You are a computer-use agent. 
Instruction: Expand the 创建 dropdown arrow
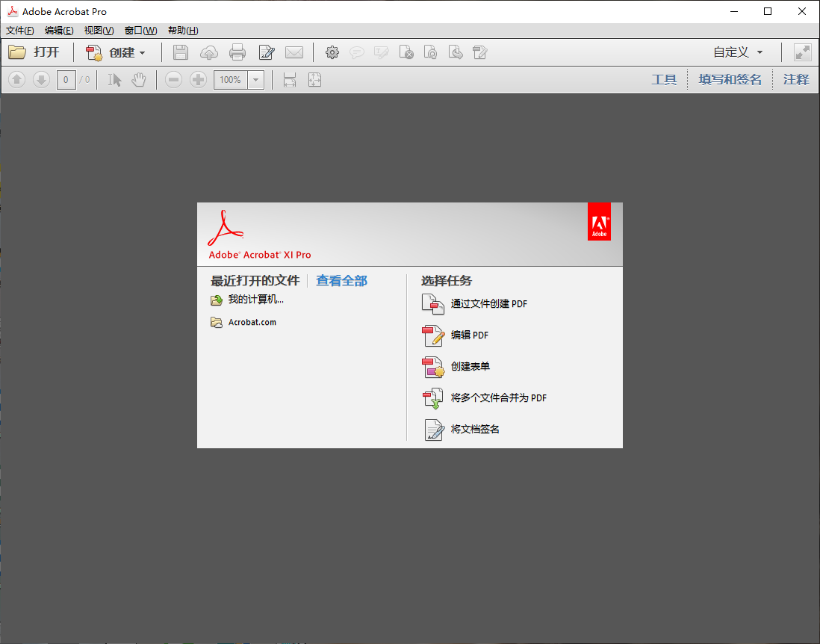(142, 53)
